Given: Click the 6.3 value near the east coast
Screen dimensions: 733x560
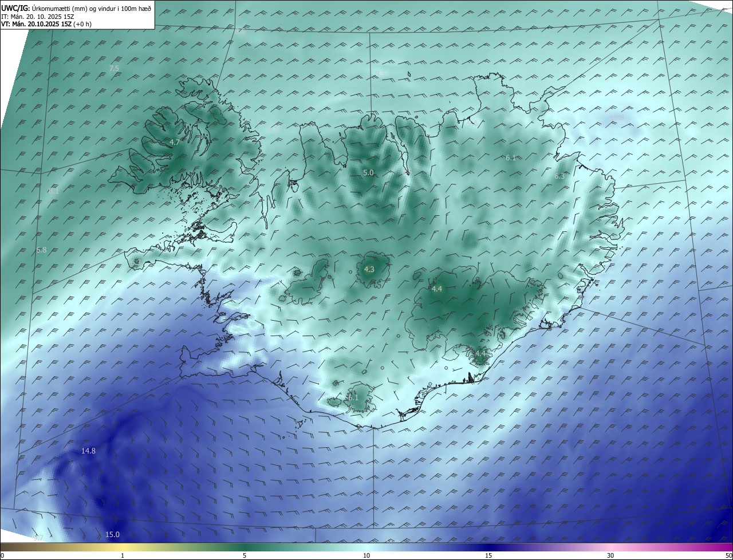Looking at the screenshot, I should pos(559,176).
